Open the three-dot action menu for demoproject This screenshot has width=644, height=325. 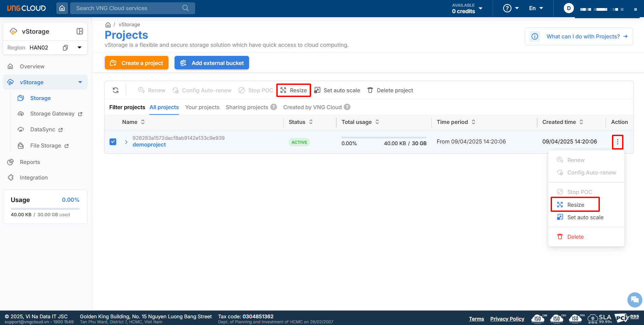click(617, 142)
